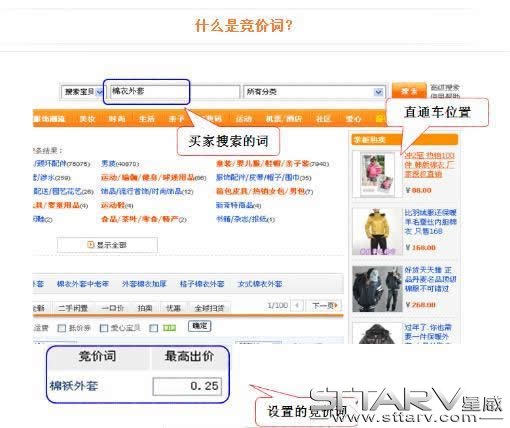510x428 pixels.
Task: Expand the 所有分类 category dropdown
Action: [x=314, y=92]
